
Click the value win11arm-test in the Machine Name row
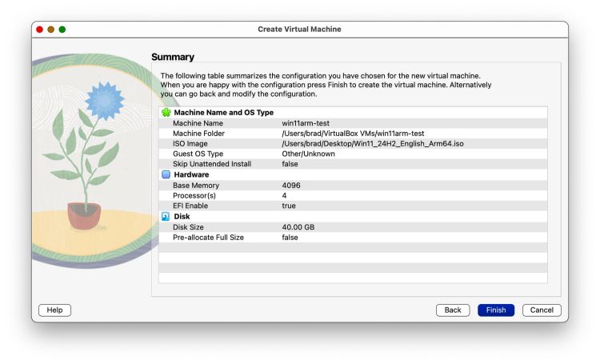pos(306,123)
